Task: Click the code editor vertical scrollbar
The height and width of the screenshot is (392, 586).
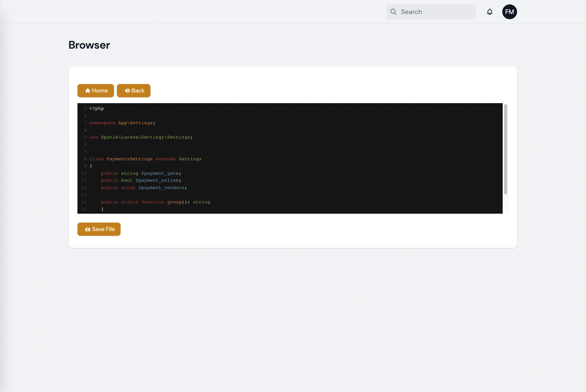Action: click(506, 149)
